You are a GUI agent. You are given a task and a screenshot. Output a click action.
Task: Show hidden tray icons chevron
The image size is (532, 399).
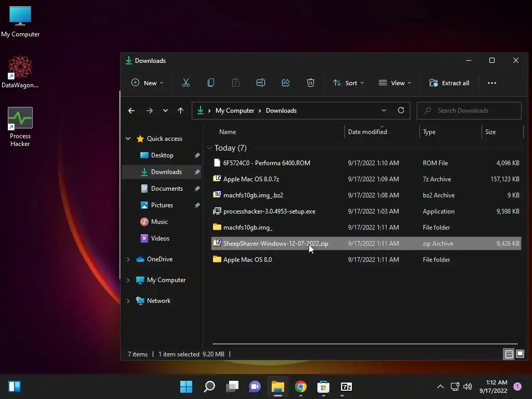coord(441,387)
